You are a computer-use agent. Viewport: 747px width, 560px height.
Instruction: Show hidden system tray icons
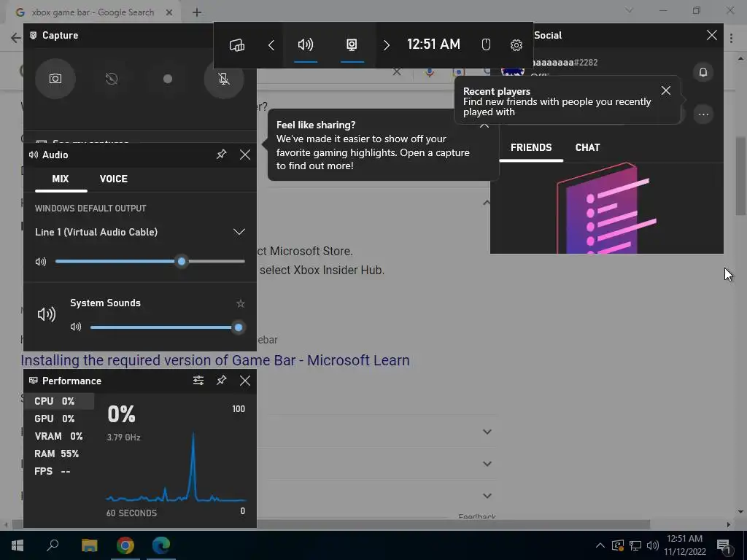[x=600, y=545]
